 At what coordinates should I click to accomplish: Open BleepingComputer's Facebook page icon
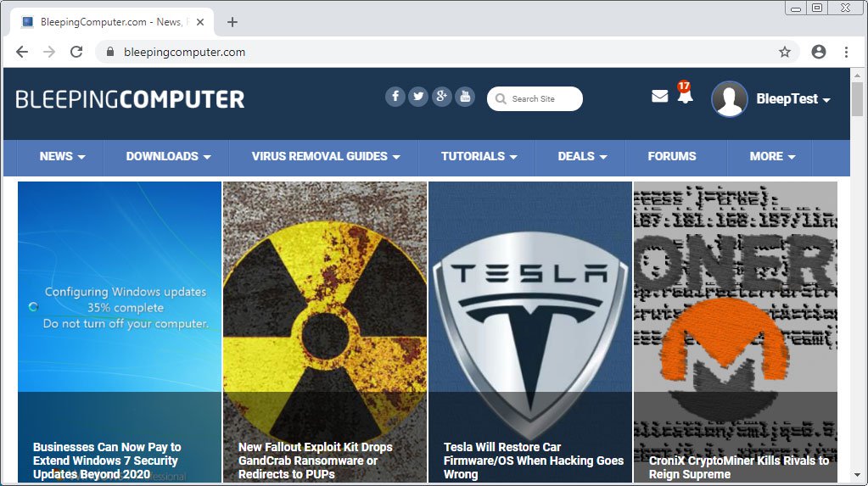pos(395,97)
